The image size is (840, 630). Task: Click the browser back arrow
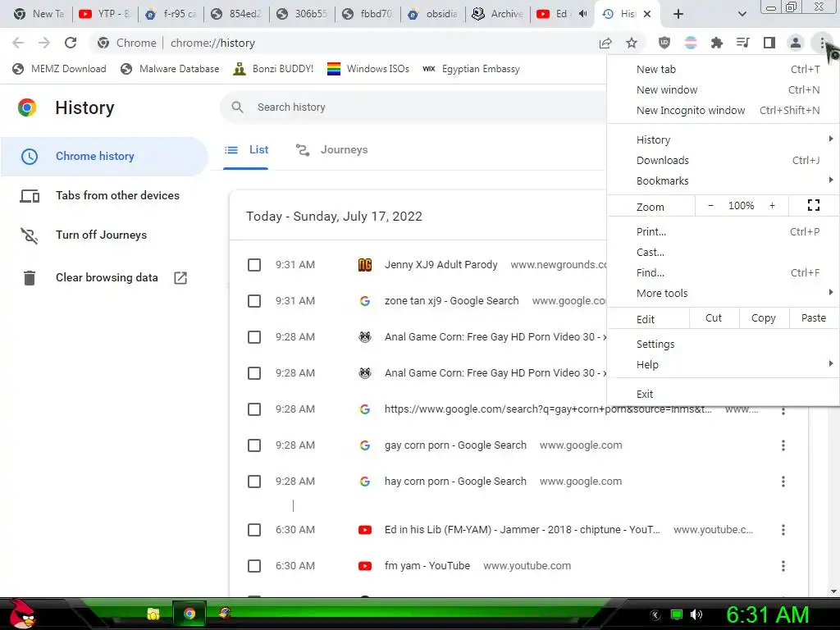[x=18, y=43]
